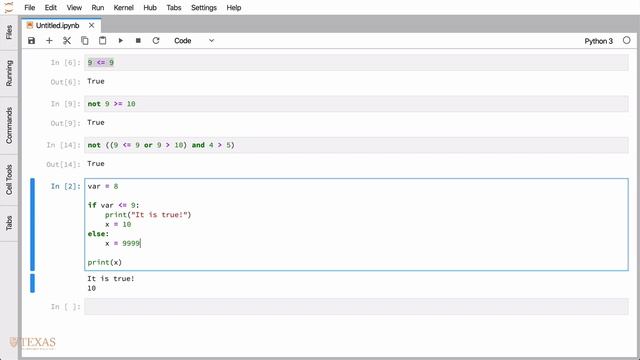Viewport: 640px width, 360px height.
Task: Show the Running sidebar panel
Action: tap(9, 73)
